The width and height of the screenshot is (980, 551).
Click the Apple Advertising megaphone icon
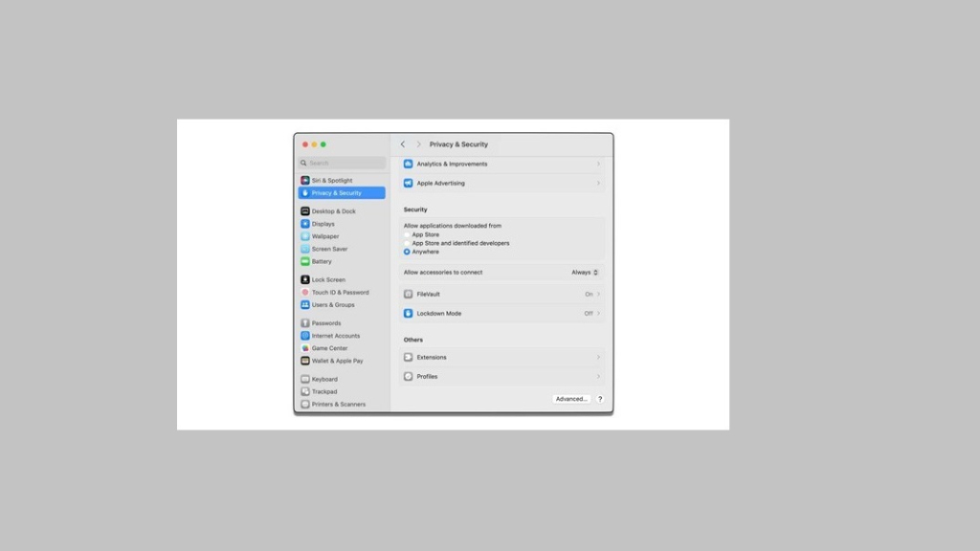point(408,183)
